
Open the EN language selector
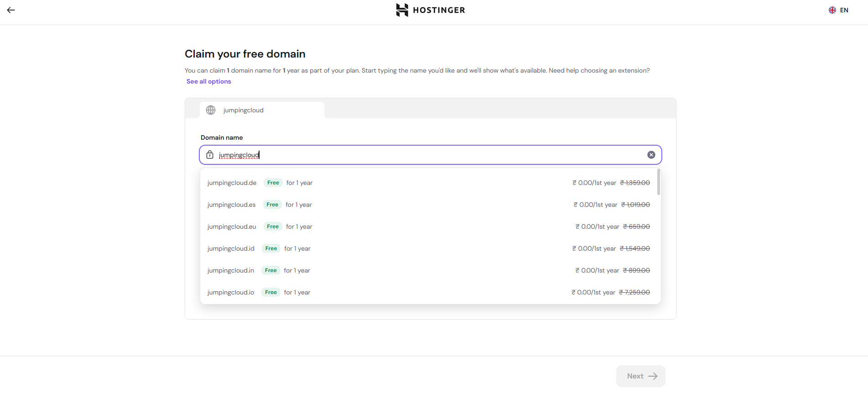(838, 10)
